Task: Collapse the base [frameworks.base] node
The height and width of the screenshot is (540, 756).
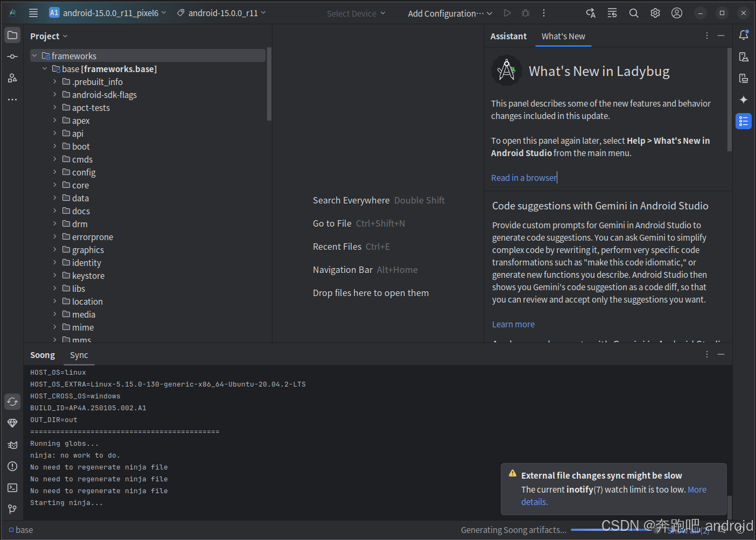Action: 45,68
